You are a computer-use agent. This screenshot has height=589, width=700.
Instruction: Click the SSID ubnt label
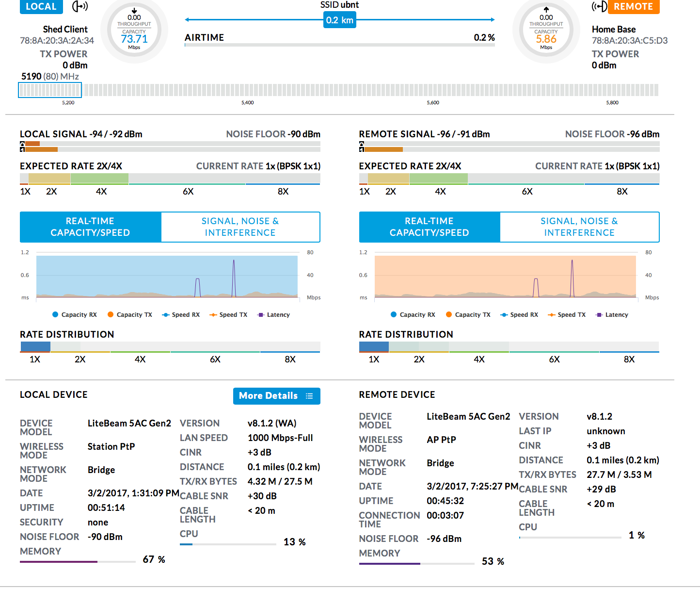(x=340, y=5)
